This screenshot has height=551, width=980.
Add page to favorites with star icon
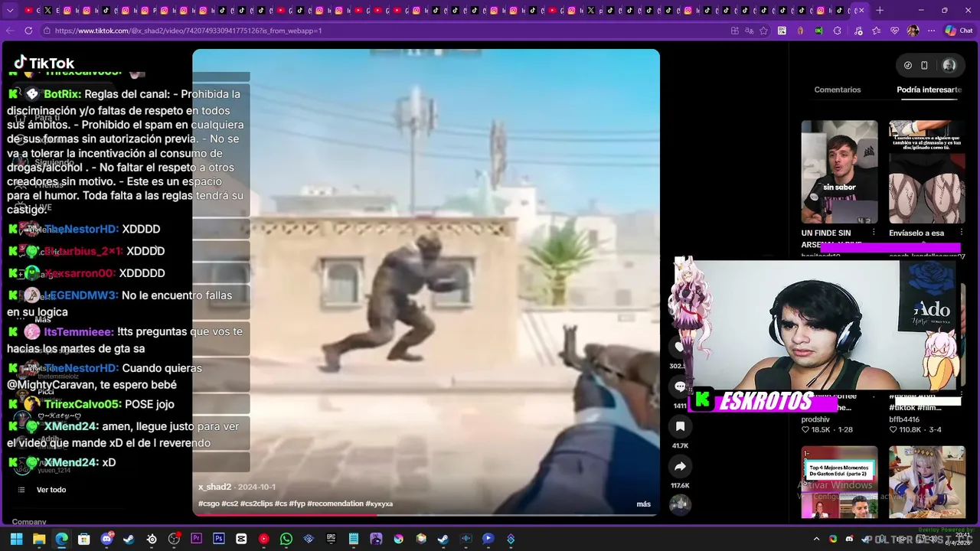click(763, 31)
